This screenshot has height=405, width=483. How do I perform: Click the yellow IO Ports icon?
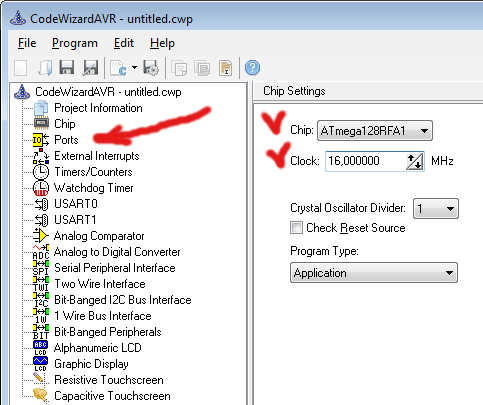click(x=41, y=140)
